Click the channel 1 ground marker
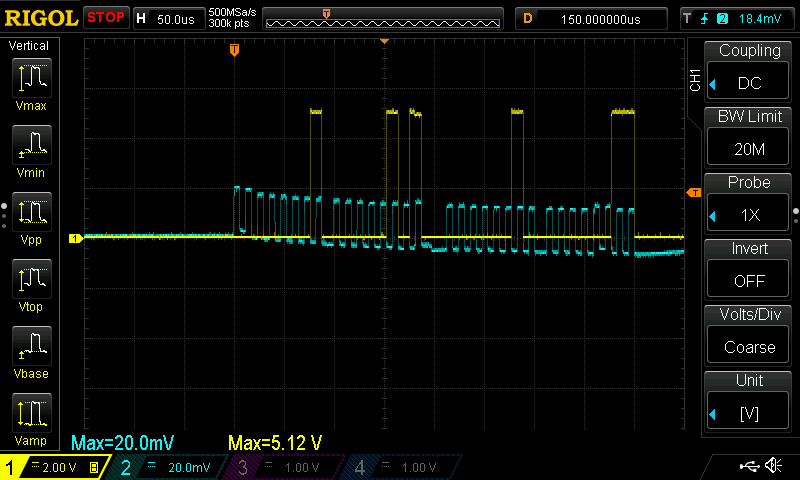Screen dimensions: 800x480 point(76,238)
